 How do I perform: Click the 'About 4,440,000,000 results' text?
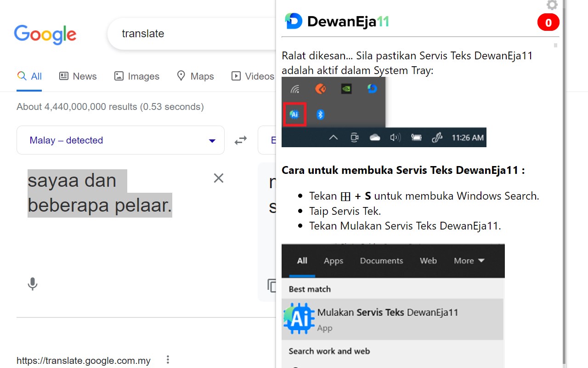tap(110, 107)
